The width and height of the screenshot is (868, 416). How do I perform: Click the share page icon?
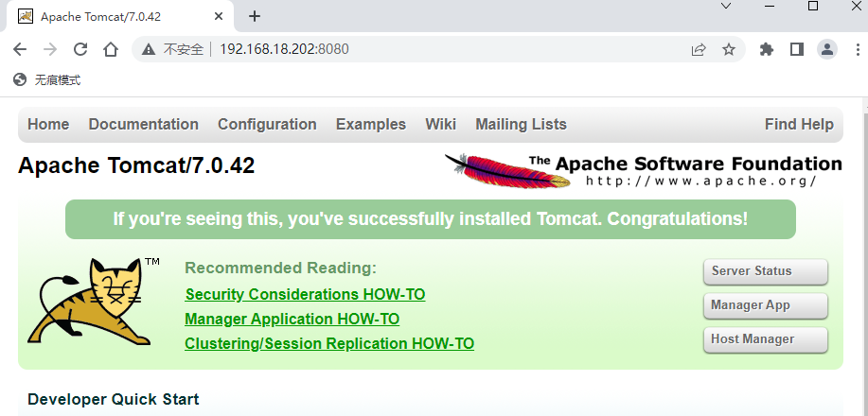699,49
